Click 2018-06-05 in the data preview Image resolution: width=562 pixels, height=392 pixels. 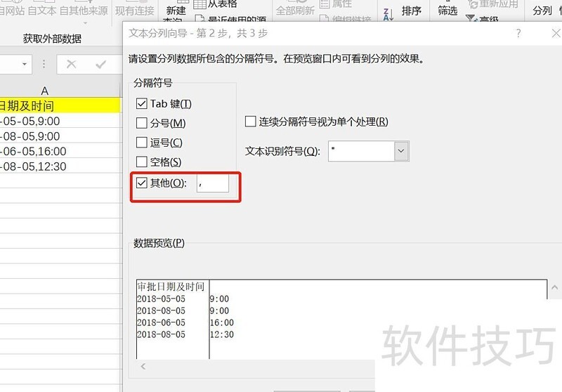coord(161,322)
